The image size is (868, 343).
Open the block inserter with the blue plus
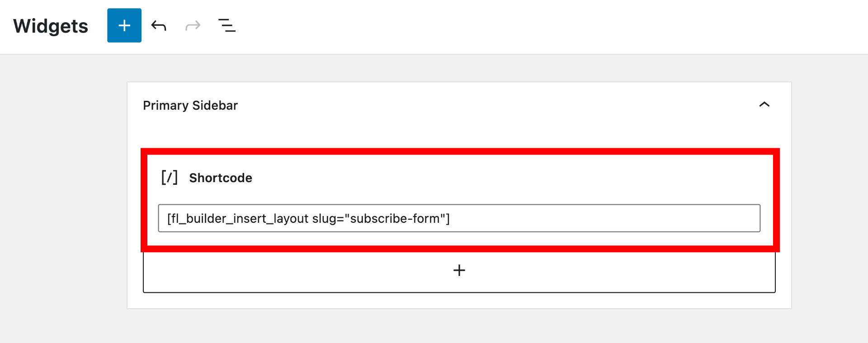point(124,26)
